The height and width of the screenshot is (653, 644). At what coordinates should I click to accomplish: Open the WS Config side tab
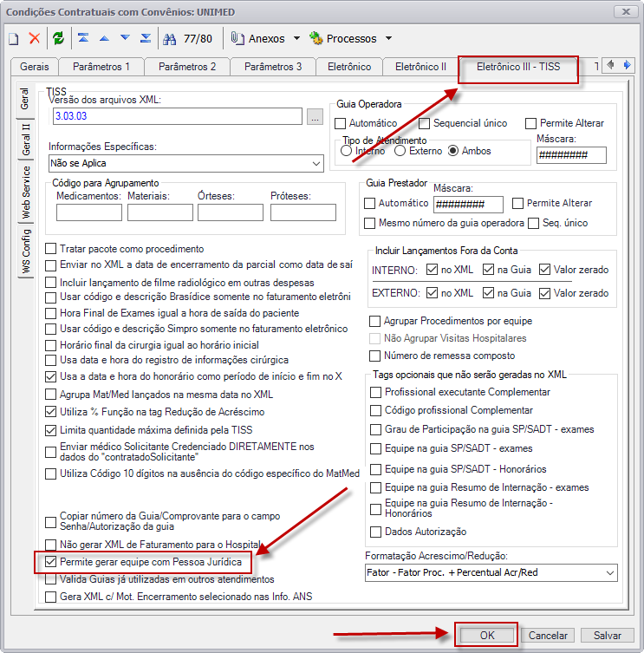click(x=26, y=251)
